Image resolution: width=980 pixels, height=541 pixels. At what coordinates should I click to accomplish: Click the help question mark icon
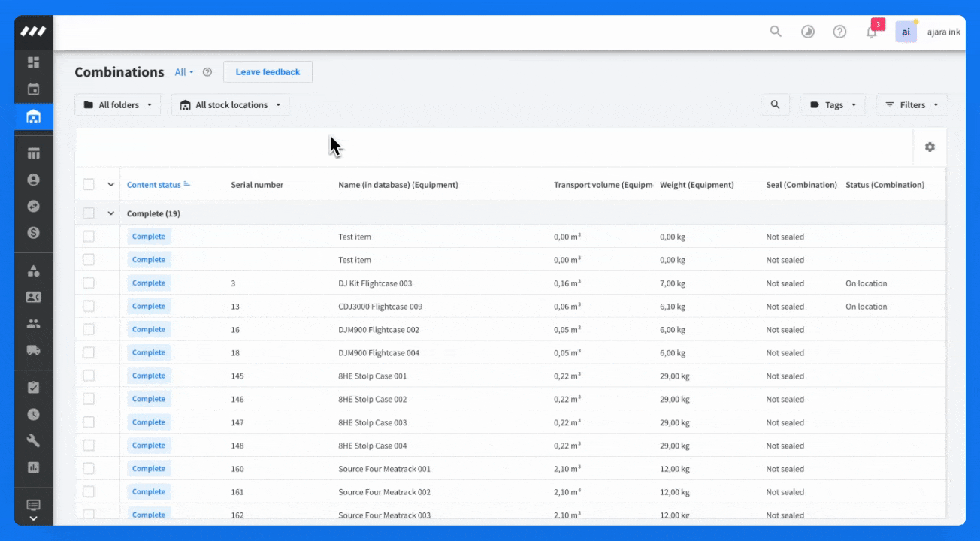(839, 32)
